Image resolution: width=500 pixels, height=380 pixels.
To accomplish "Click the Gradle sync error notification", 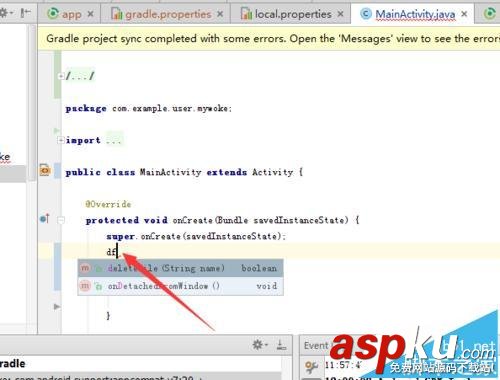I will (269, 39).
